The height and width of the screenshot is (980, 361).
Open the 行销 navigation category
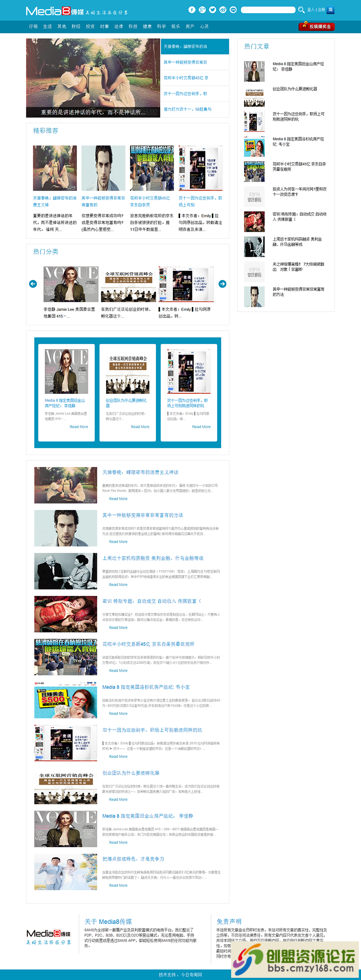pyautogui.click(x=33, y=26)
